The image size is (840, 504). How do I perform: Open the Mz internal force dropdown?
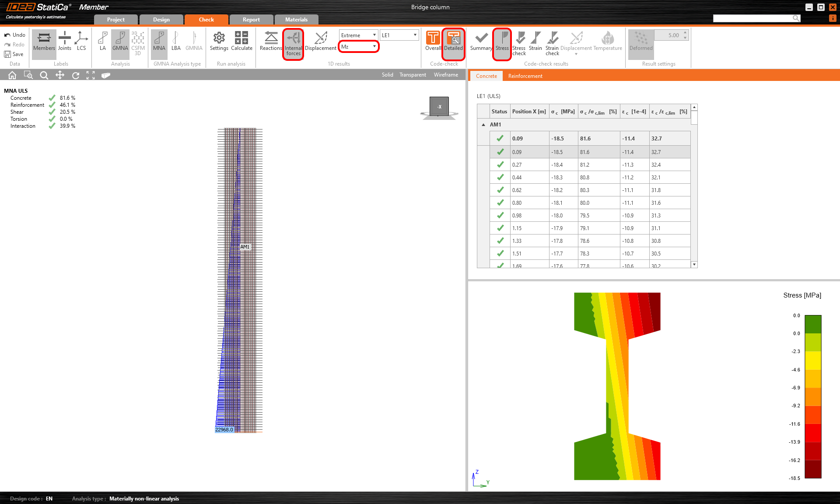click(x=359, y=46)
